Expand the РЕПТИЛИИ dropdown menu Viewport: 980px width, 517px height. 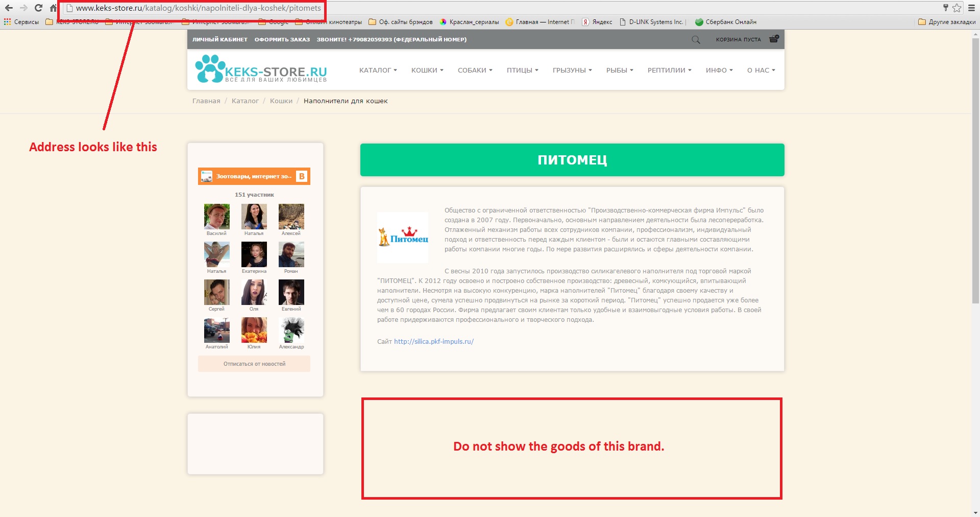coord(669,70)
